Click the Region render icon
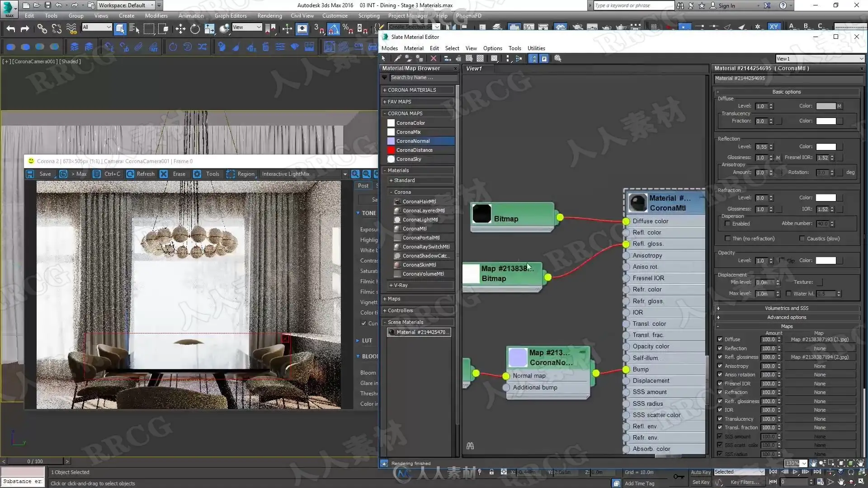Viewport: 868px width, 488px height. (231, 174)
